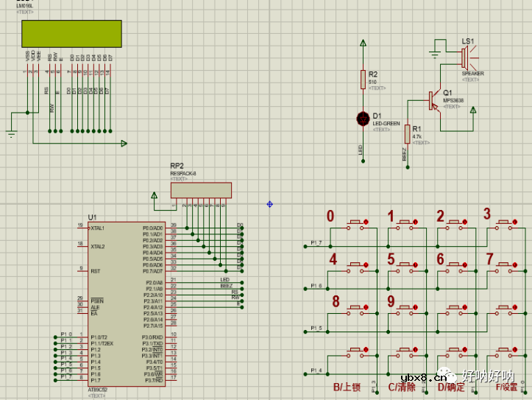Click the LS1 speaker component
This screenshot has height=400, width=532.
(x=466, y=57)
